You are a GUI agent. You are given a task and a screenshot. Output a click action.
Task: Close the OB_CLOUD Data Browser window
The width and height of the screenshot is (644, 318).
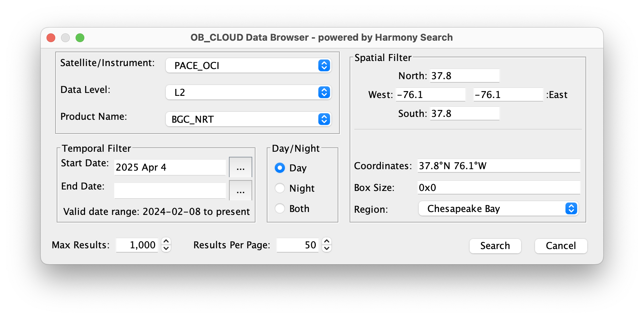point(51,38)
